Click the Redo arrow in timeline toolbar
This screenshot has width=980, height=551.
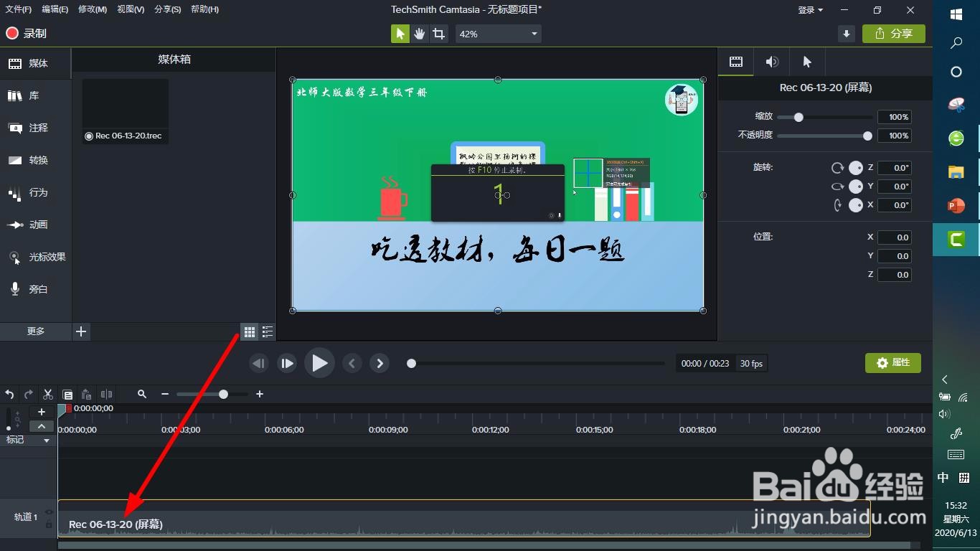click(x=29, y=394)
